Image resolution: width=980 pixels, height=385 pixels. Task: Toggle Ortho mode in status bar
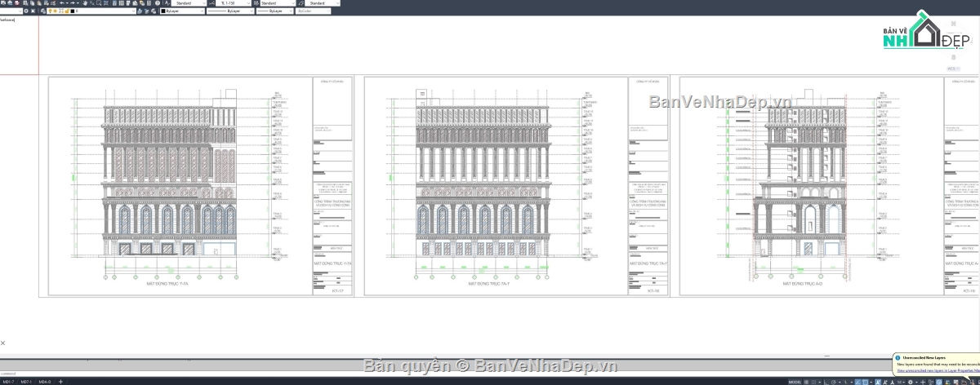click(826, 382)
